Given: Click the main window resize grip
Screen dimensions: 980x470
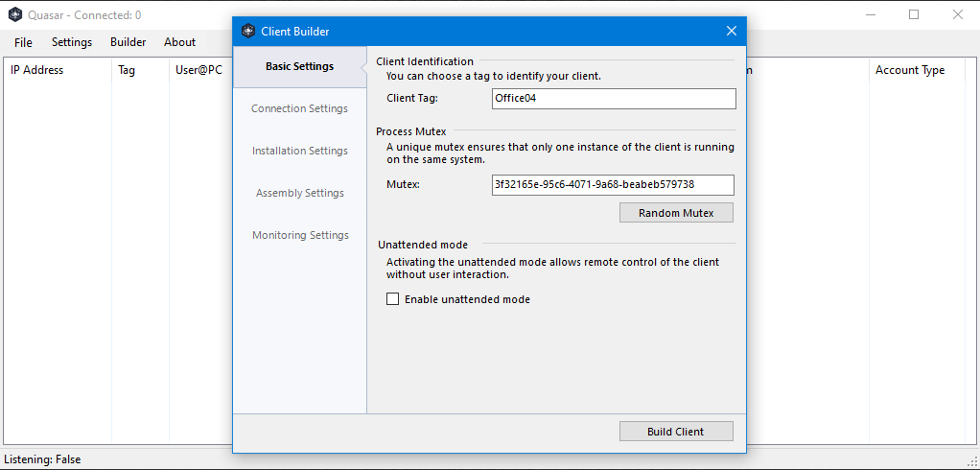Looking at the screenshot, I should (972, 462).
